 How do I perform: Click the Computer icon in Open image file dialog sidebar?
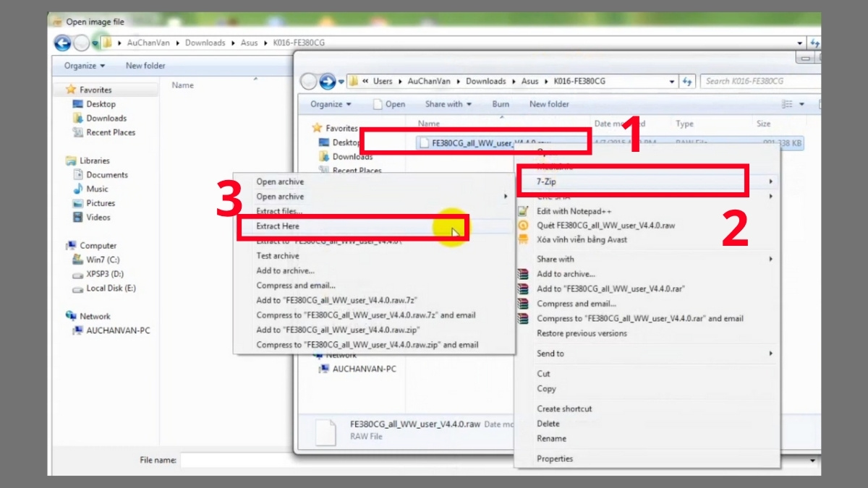(x=71, y=246)
